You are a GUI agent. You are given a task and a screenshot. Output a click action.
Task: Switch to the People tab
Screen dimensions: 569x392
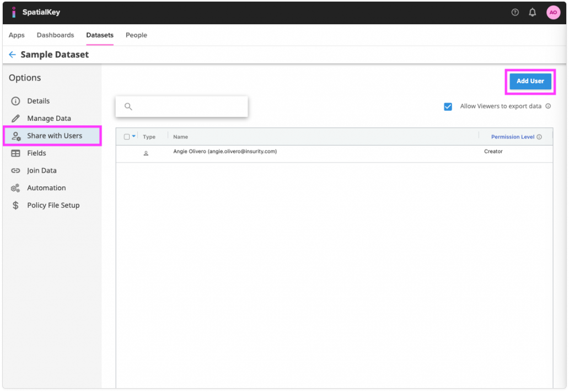pos(136,35)
